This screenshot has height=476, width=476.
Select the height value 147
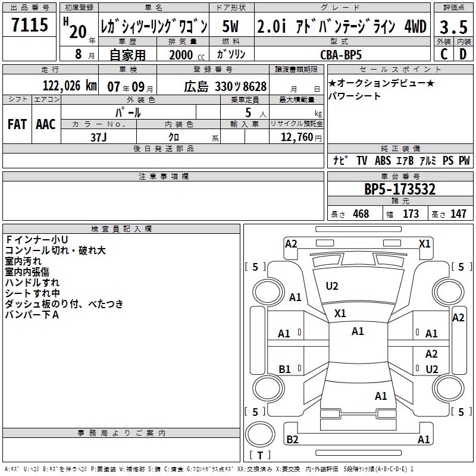point(458,214)
